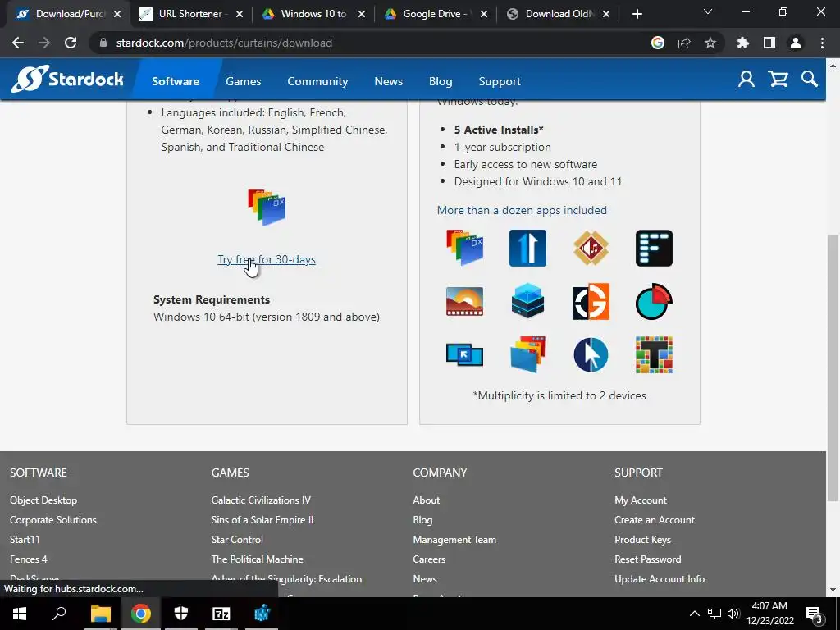This screenshot has height=630, width=840.
Task: Open the Object Desktop footer link
Action: pos(43,500)
